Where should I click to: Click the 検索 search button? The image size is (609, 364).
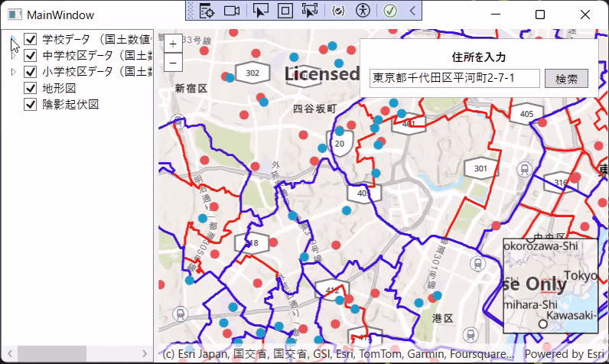coord(566,79)
